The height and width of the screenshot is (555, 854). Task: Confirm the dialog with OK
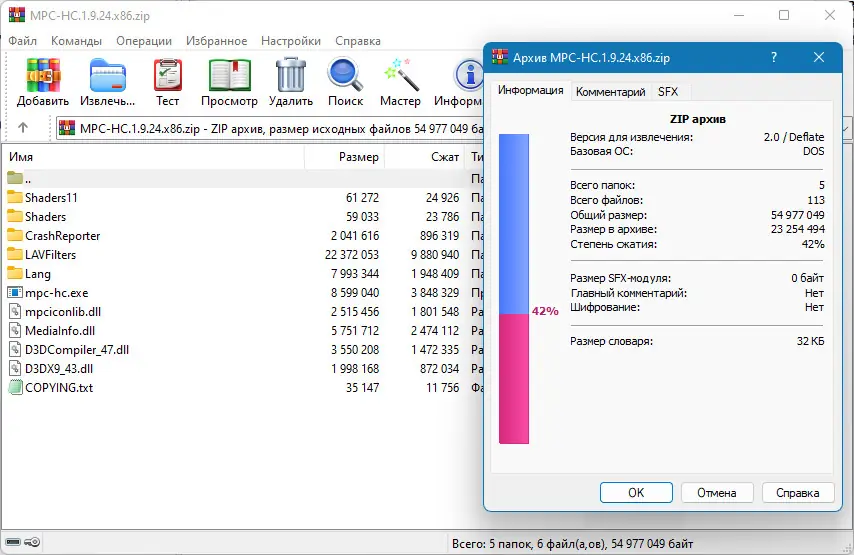[636, 493]
